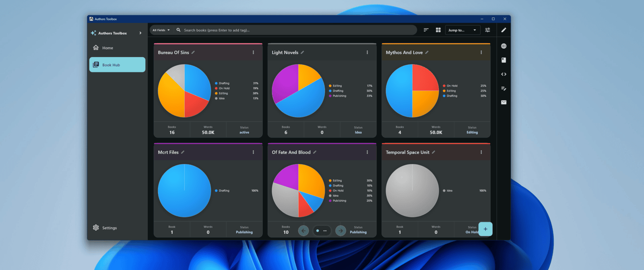
Task: Click the mail envelope icon in sidebar
Action: [x=504, y=103]
